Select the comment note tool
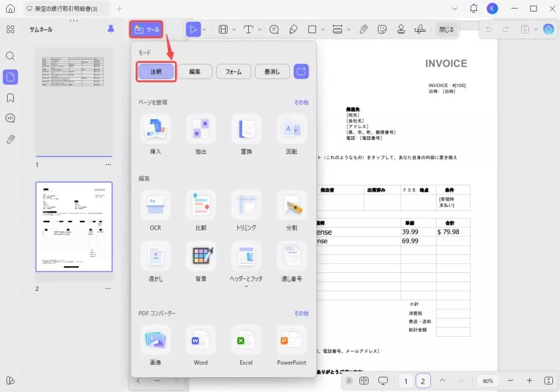The height and width of the screenshot is (392, 560). (x=274, y=30)
